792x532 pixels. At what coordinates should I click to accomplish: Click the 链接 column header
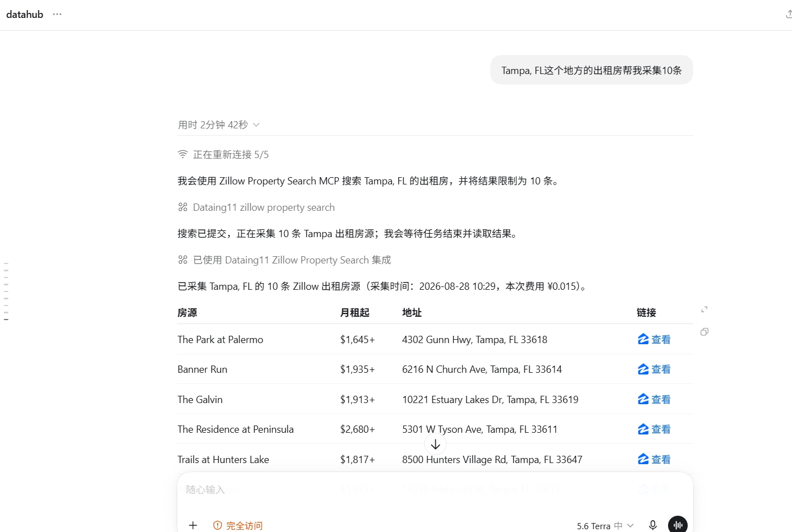[x=646, y=312]
